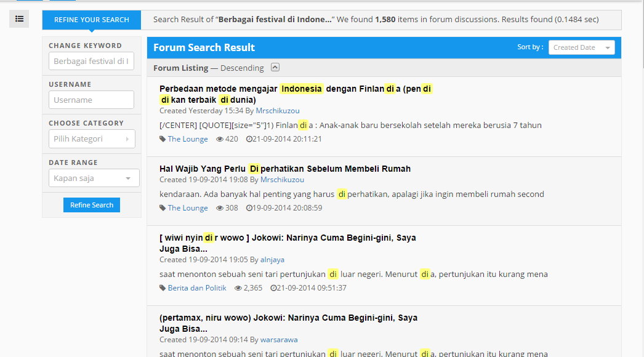The image size is (644, 357).
Task: Click the clock icon beside 21-09-2014 20:11:21
Action: (x=249, y=139)
